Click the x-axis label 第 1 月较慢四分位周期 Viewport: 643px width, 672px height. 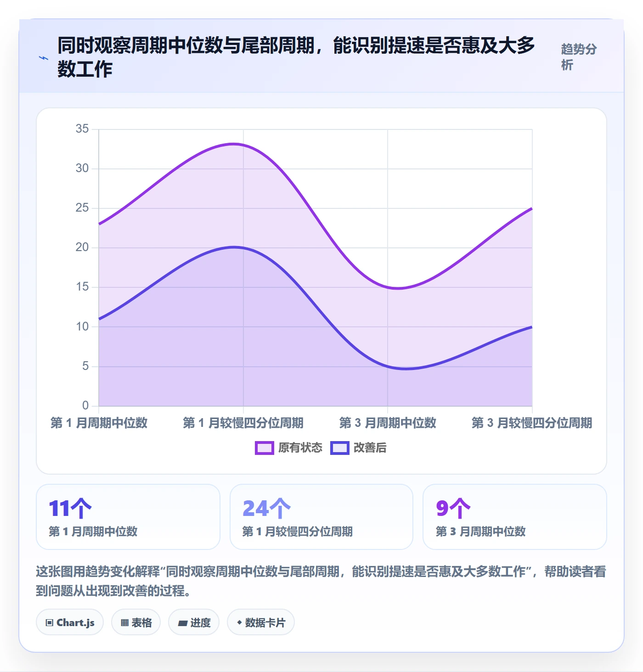coord(243,423)
